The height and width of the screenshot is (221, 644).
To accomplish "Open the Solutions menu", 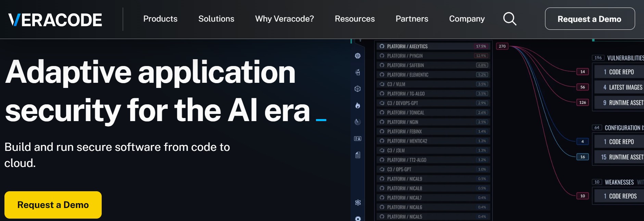I will (216, 19).
